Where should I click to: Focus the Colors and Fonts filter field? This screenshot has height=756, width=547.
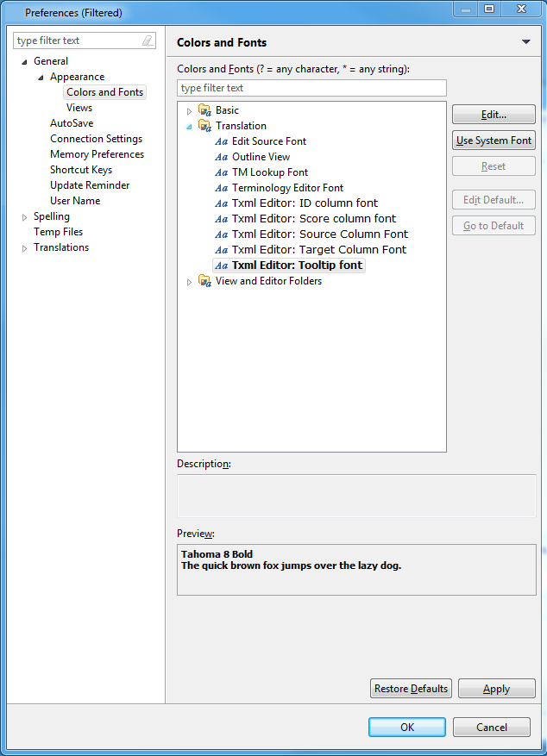(x=311, y=88)
